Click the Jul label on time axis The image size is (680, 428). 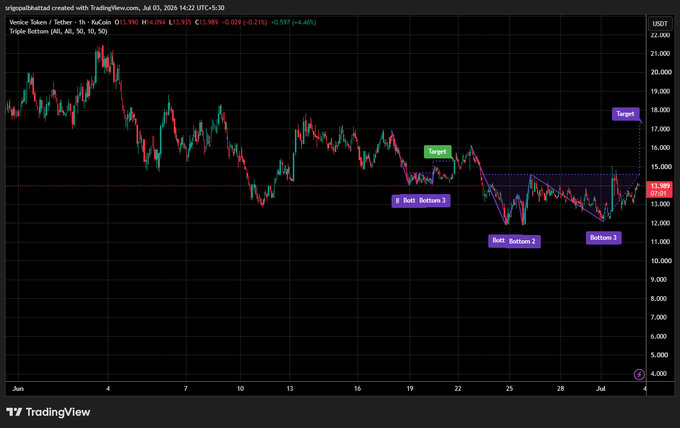click(x=601, y=389)
